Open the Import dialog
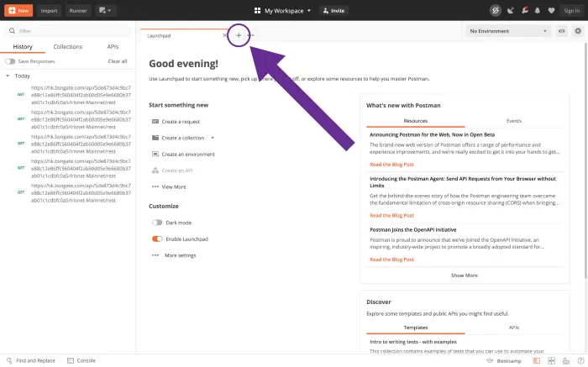This screenshot has width=588, height=367. coord(49,10)
